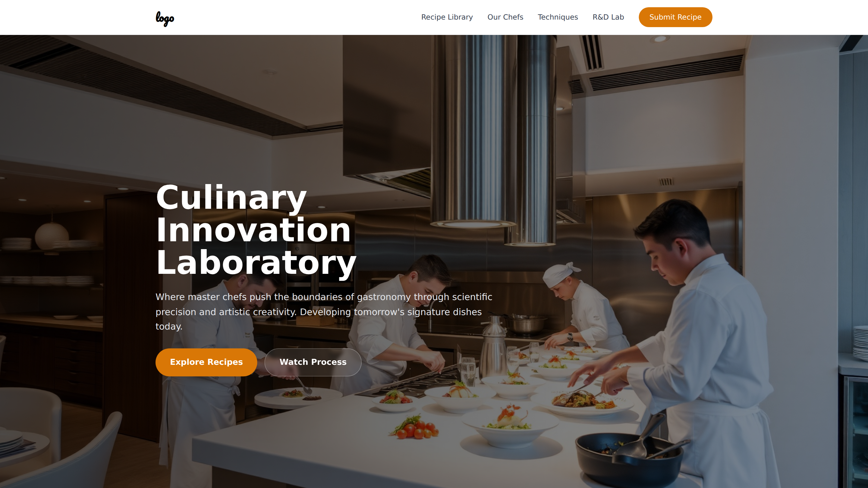Screen dimensions: 868x488
Task: Open the Recipe Library nav link
Action: tap(447, 17)
